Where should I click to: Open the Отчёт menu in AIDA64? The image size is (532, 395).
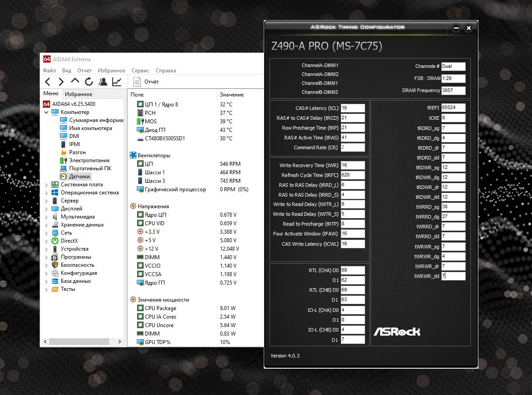(84, 71)
